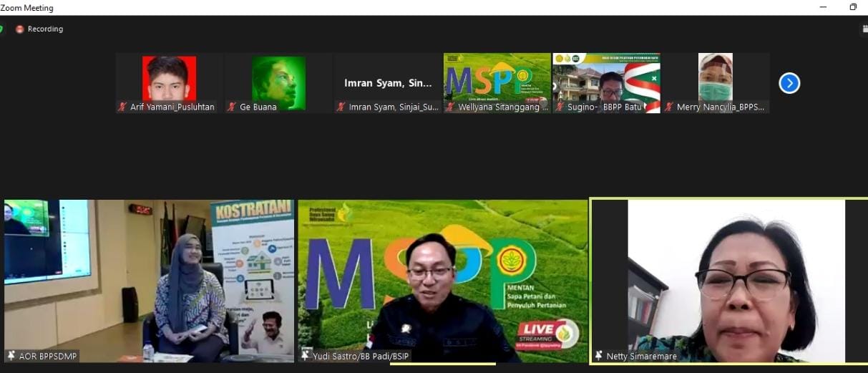
Task: Click Netty Simaremare's active speaker video
Action: (728, 279)
